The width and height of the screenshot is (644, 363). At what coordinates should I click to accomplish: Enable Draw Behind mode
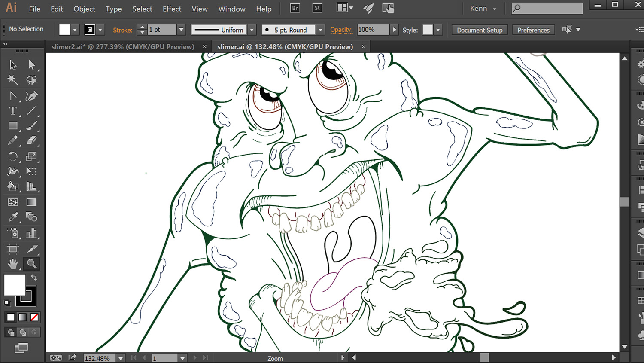[23, 332]
